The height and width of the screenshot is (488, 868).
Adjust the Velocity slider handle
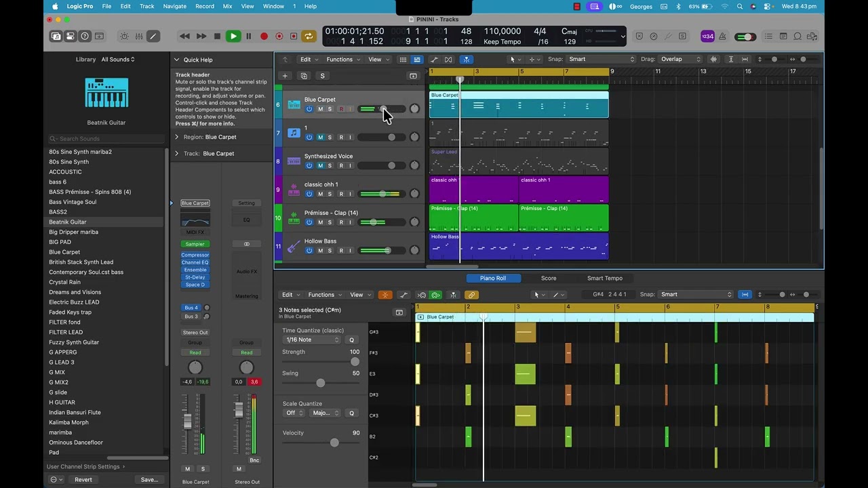coord(334,443)
